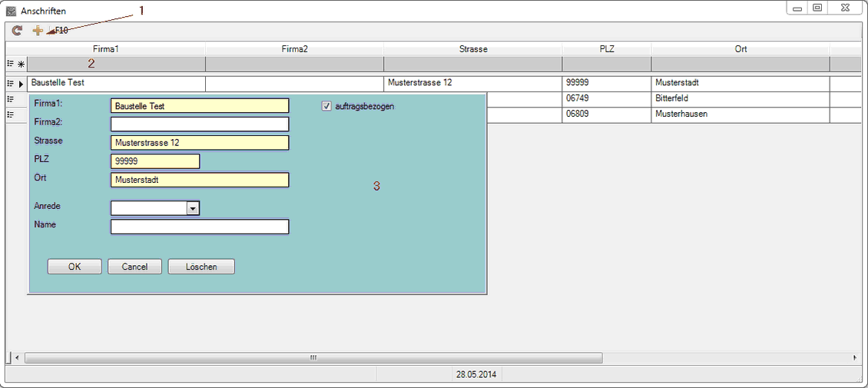Click row icon of the new-entry row
The height and width of the screenshot is (388, 868).
[x=11, y=64]
